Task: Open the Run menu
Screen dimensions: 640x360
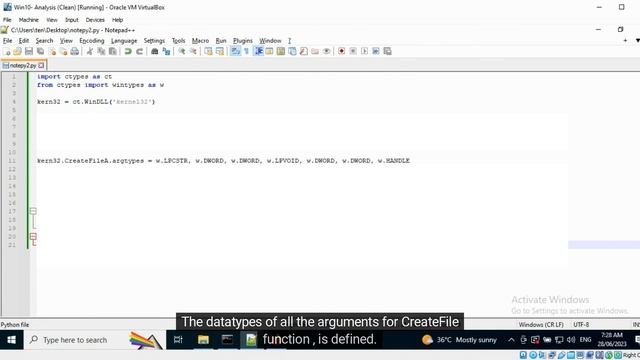Action: pos(221,41)
